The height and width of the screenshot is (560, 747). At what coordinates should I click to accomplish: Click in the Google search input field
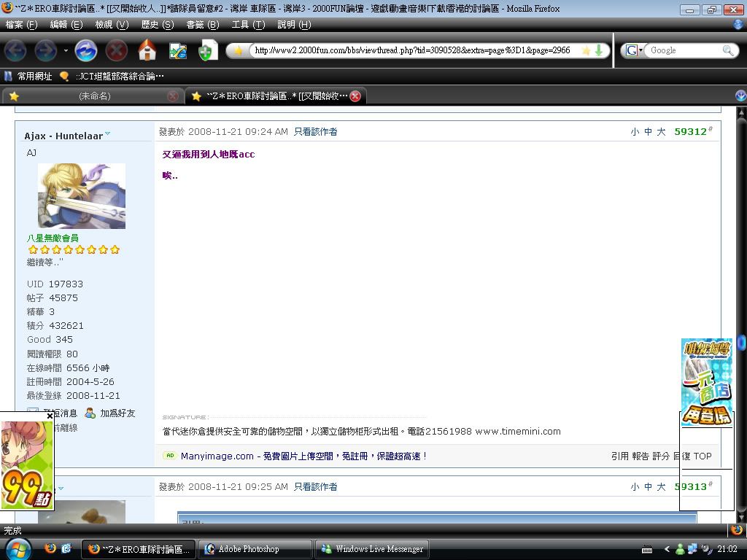[682, 50]
